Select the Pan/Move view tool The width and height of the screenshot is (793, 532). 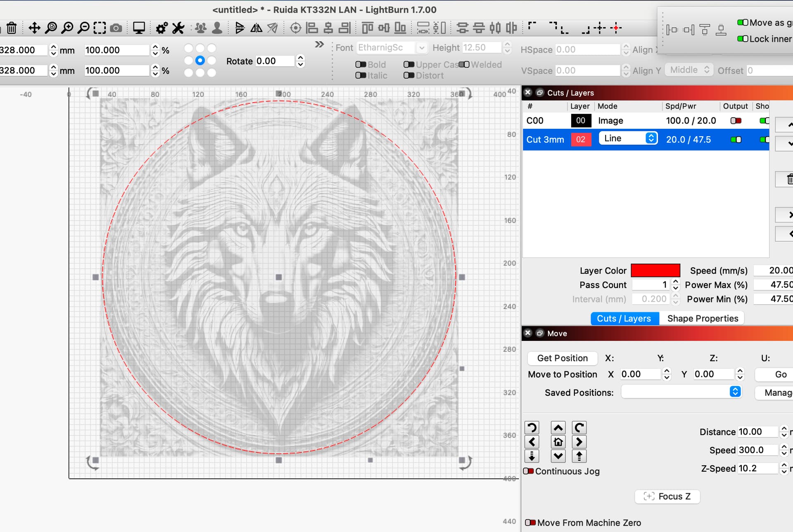tap(34, 28)
